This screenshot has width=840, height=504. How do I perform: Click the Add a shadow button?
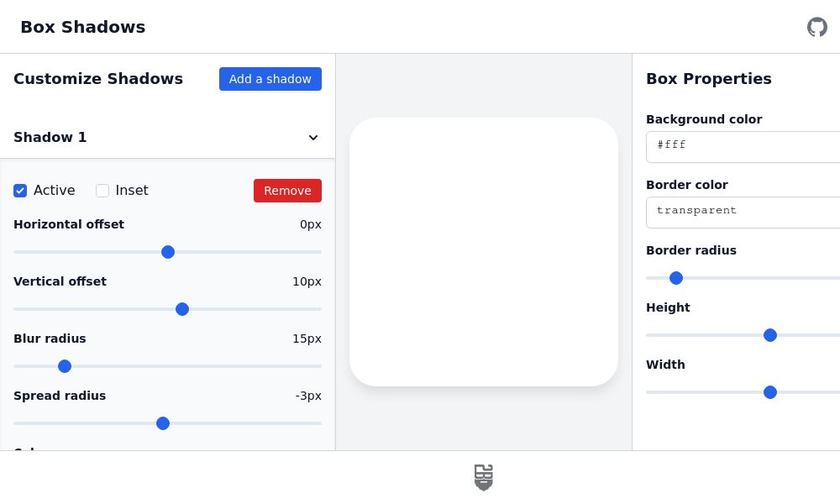pyautogui.click(x=270, y=79)
